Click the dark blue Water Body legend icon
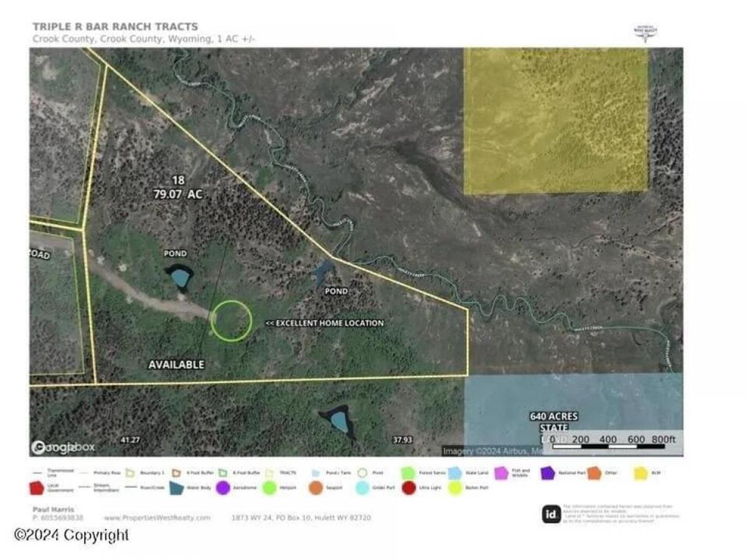 [177, 488]
